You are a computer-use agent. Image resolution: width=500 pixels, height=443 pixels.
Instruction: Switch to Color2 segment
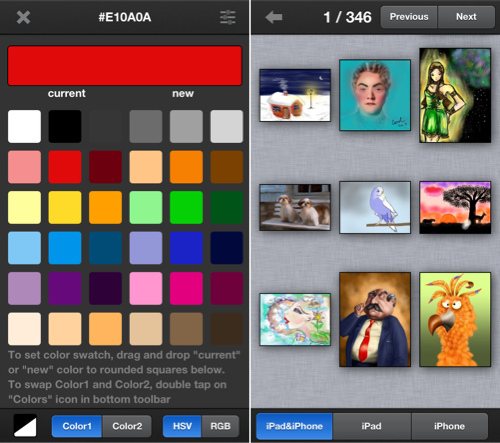pyautogui.click(x=127, y=426)
